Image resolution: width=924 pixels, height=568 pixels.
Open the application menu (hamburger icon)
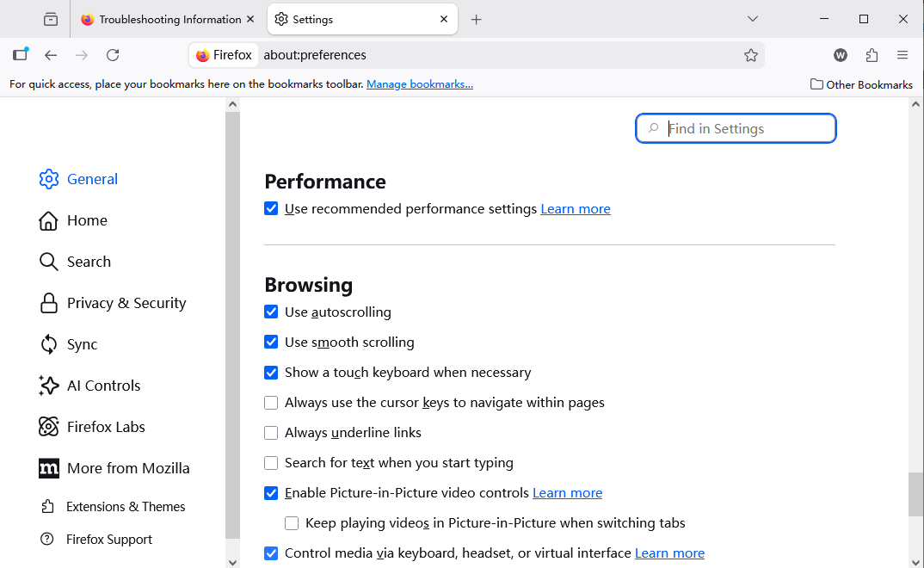(902, 55)
